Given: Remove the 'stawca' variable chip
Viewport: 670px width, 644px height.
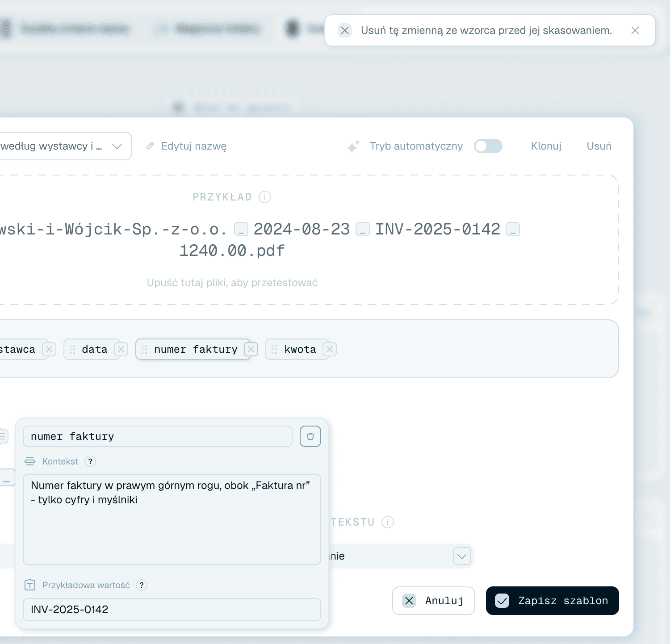Looking at the screenshot, I should coord(49,349).
